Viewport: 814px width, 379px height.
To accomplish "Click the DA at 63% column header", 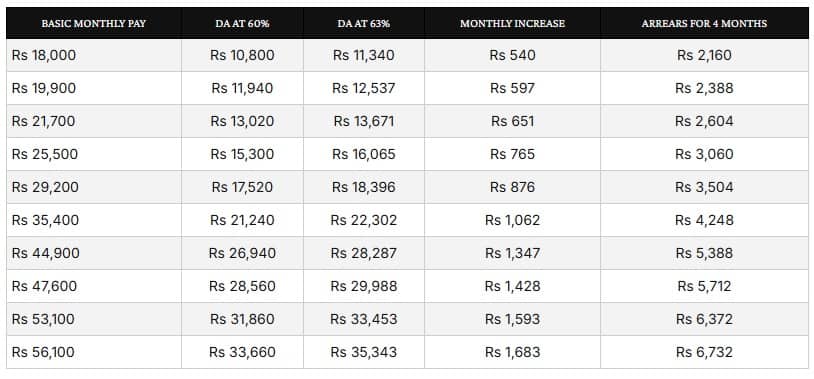I will coord(364,23).
